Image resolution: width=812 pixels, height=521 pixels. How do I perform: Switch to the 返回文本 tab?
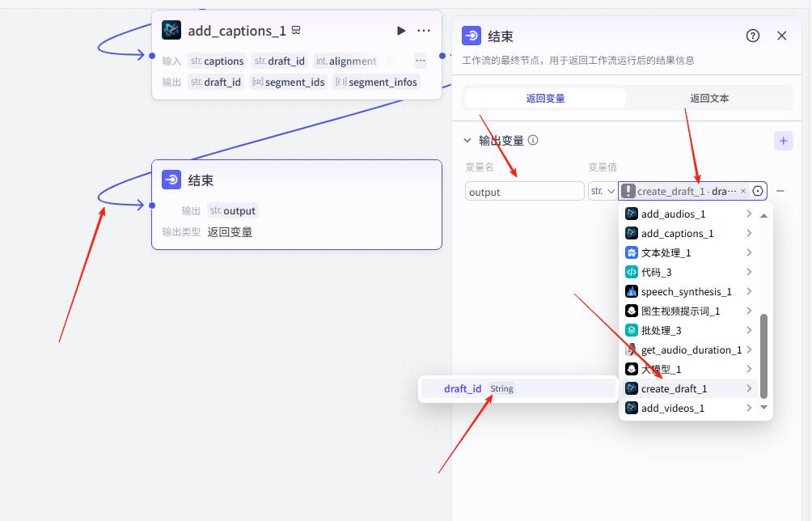(709, 98)
